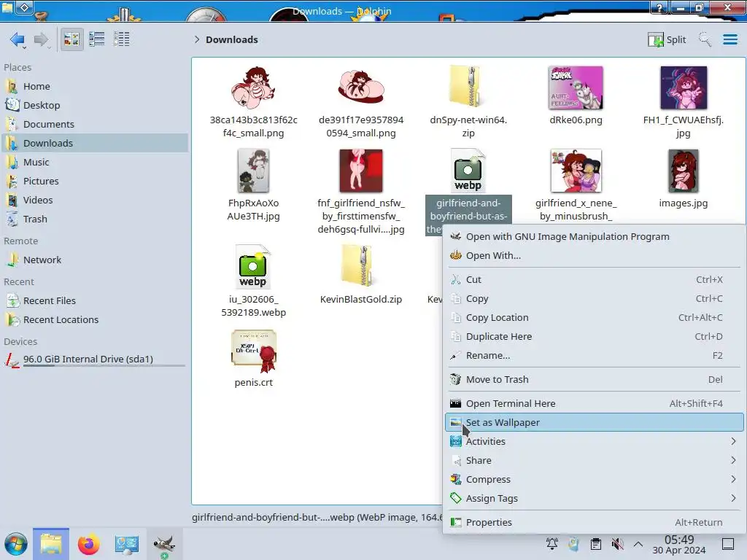
Task: Choose Duplicate Here from context menu
Action: [594, 337]
